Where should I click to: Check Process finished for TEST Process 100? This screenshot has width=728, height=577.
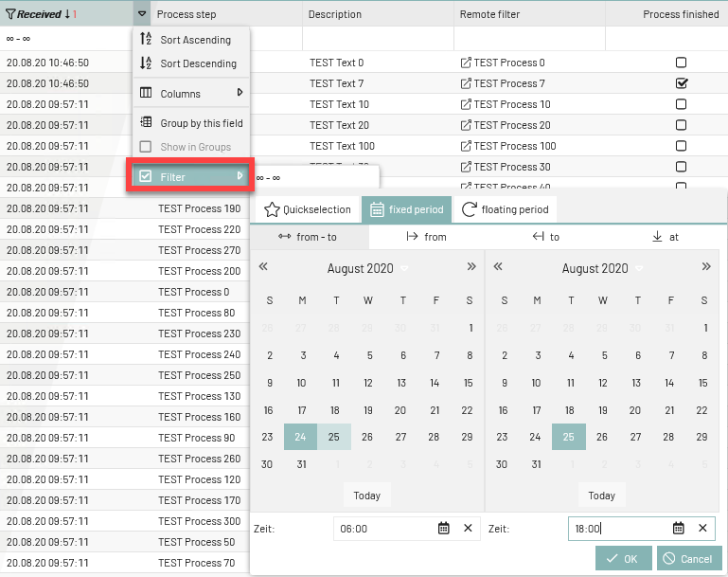(x=681, y=146)
